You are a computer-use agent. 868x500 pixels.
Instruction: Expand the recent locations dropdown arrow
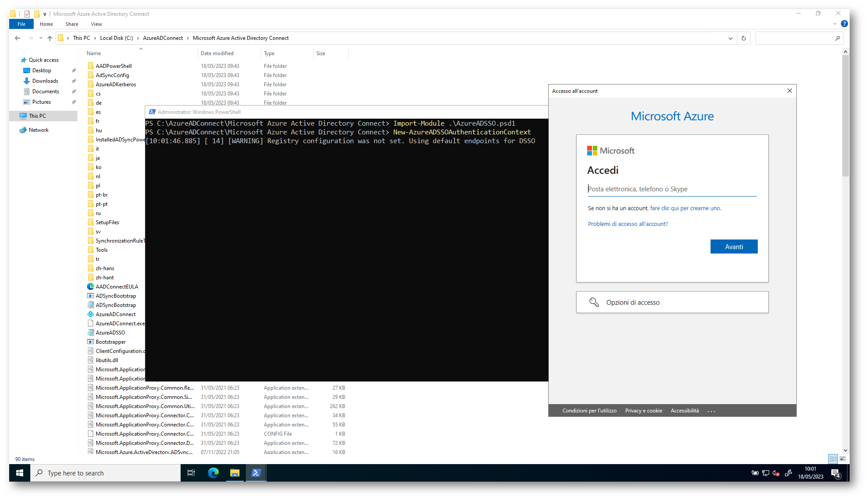click(41, 38)
